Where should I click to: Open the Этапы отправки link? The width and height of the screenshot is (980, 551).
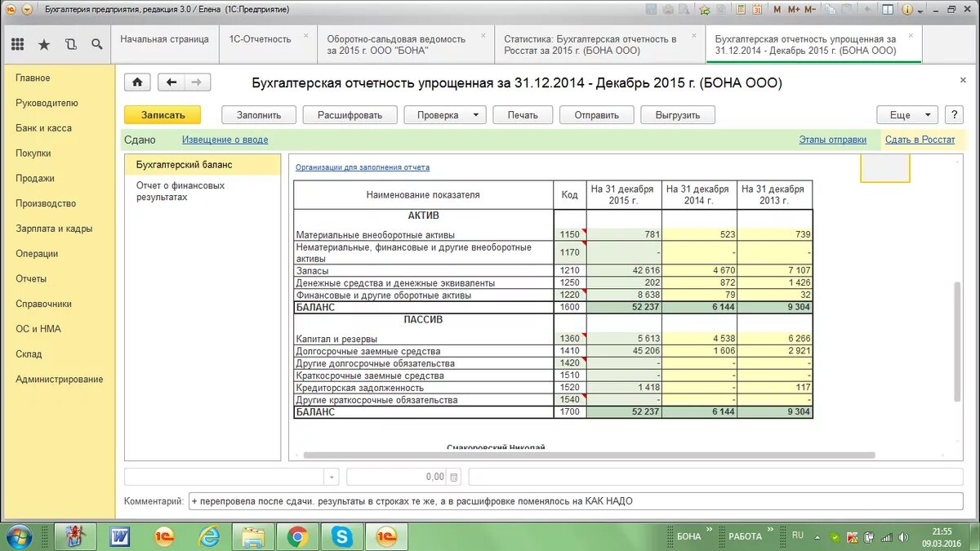coord(832,140)
